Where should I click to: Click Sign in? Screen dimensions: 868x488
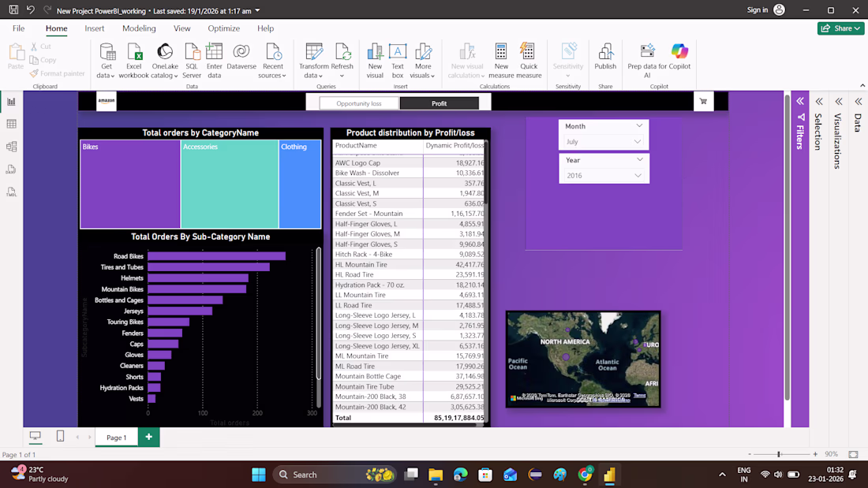[758, 10]
